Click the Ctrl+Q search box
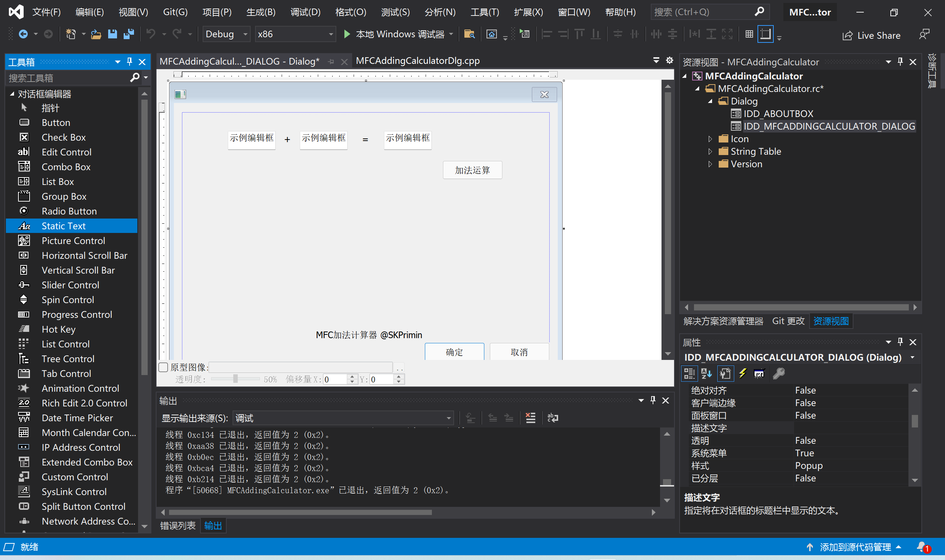 tap(709, 12)
